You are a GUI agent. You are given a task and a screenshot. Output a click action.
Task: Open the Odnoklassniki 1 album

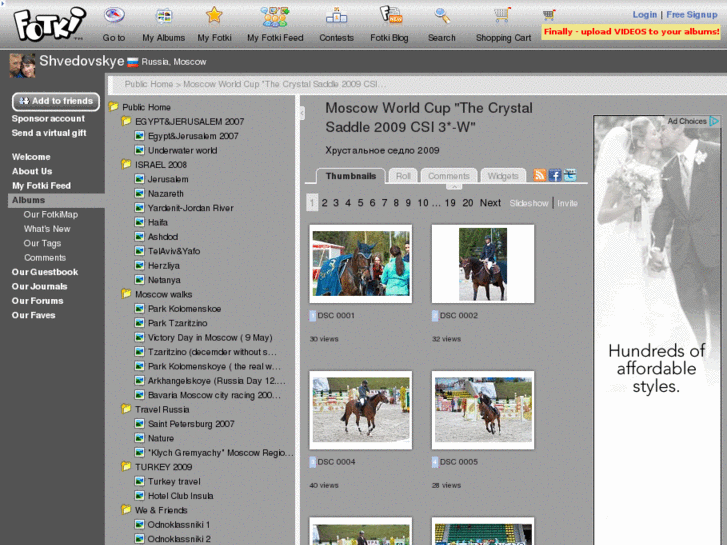coord(179,524)
